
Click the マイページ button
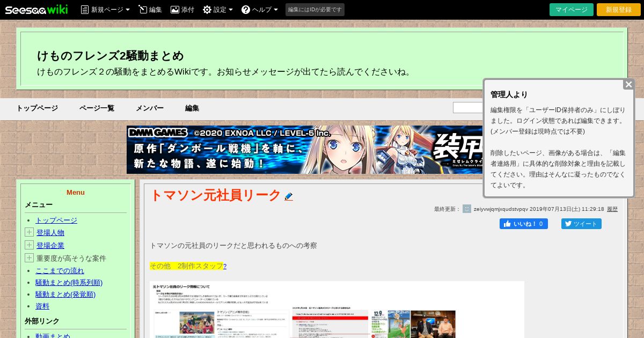tap(572, 10)
